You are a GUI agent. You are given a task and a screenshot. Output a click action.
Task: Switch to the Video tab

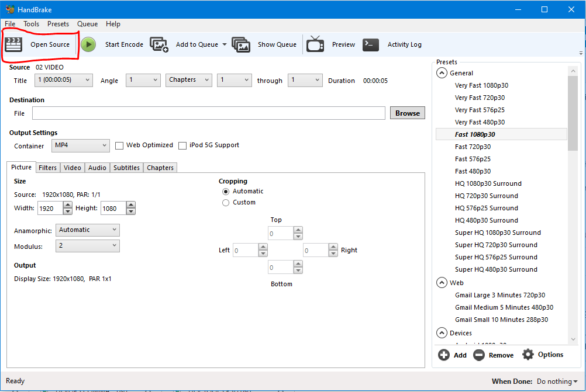(x=72, y=168)
